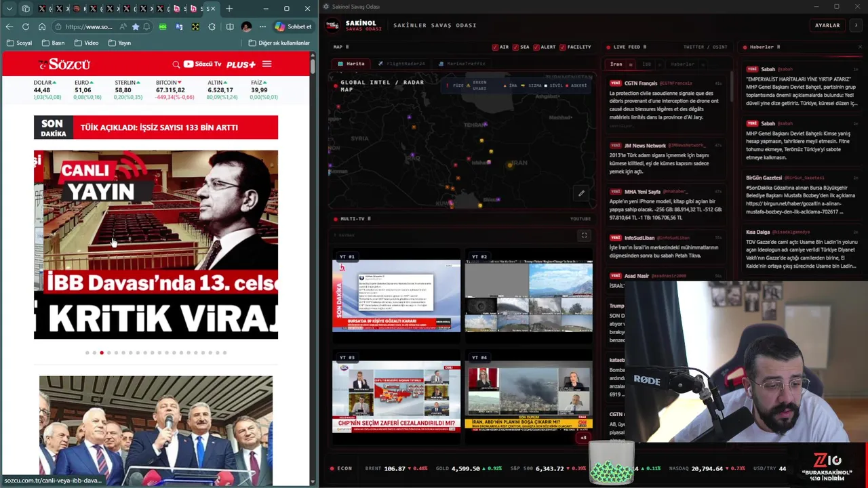The height and width of the screenshot is (488, 868).
Task: Click the MAP panel drag handle
Action: click(347, 47)
